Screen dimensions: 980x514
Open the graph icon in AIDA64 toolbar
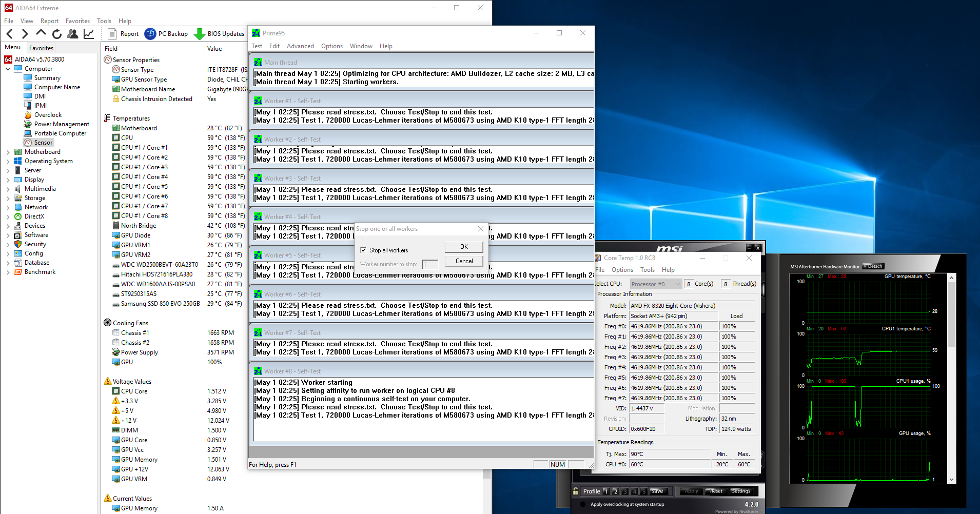click(x=89, y=34)
